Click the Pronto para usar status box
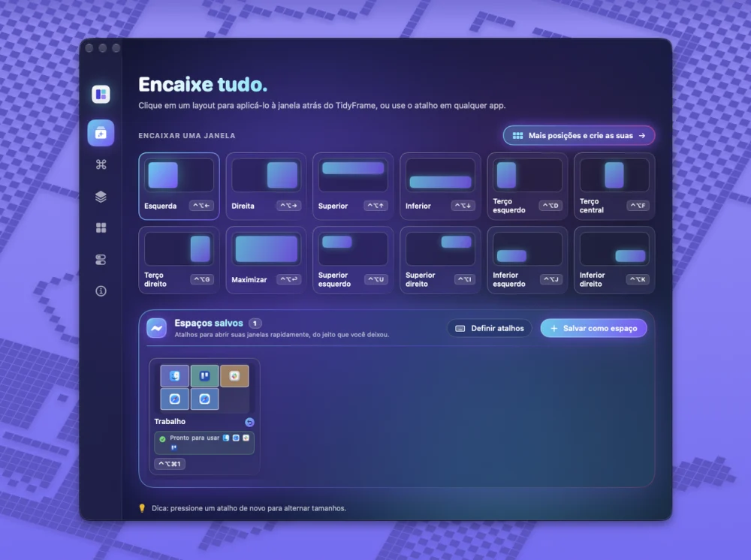The image size is (751, 560). (204, 443)
